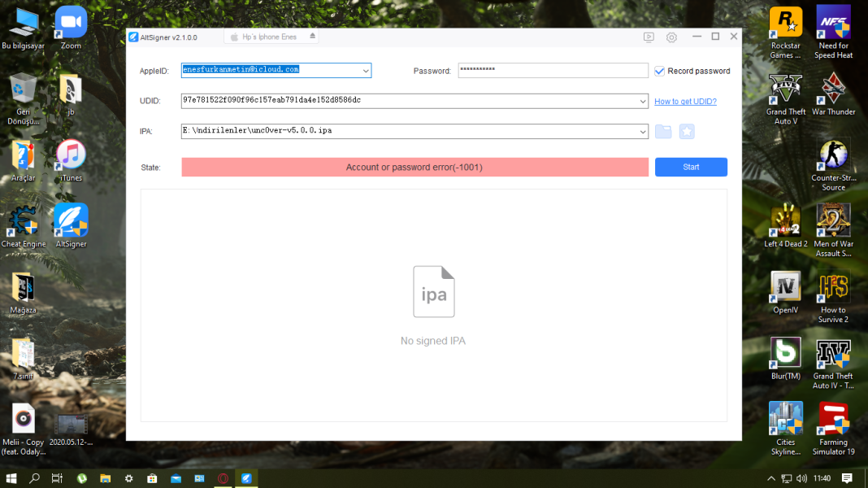Screen dimensions: 868x488
Task: Open the Windows Start menu
Action: [12, 478]
